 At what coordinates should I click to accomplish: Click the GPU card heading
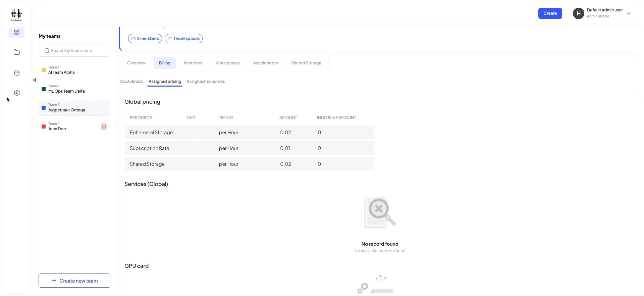(137, 266)
